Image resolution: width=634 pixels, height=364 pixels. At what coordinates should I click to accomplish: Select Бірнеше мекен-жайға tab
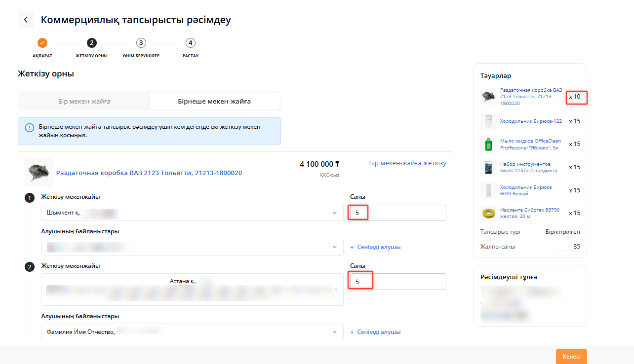pos(214,102)
